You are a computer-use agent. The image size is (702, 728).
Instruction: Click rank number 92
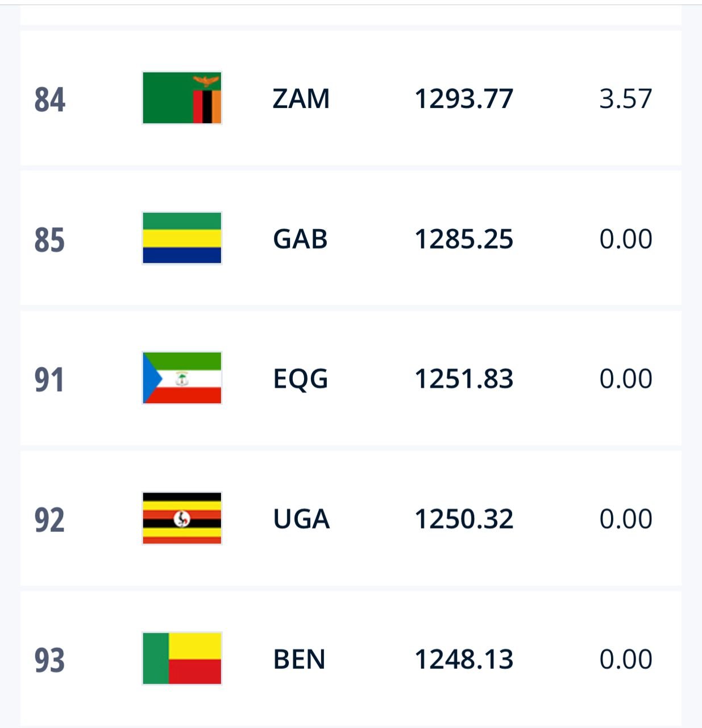click(x=49, y=520)
